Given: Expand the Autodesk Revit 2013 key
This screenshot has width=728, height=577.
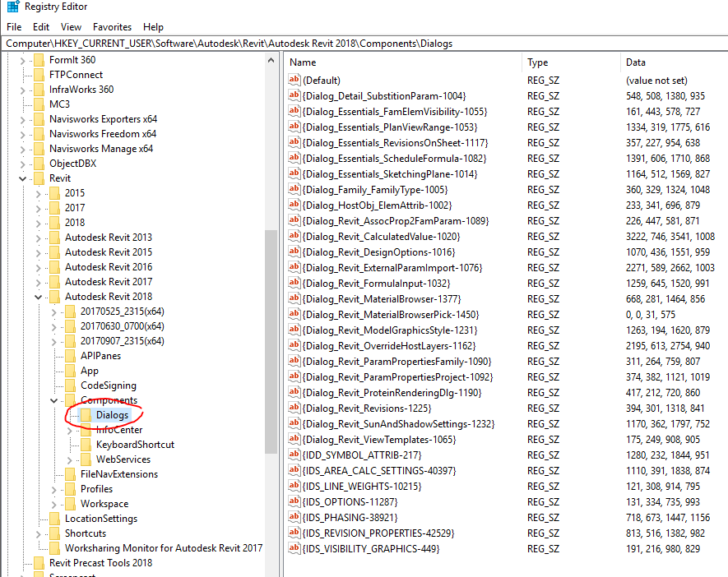Looking at the screenshot, I should [x=38, y=238].
